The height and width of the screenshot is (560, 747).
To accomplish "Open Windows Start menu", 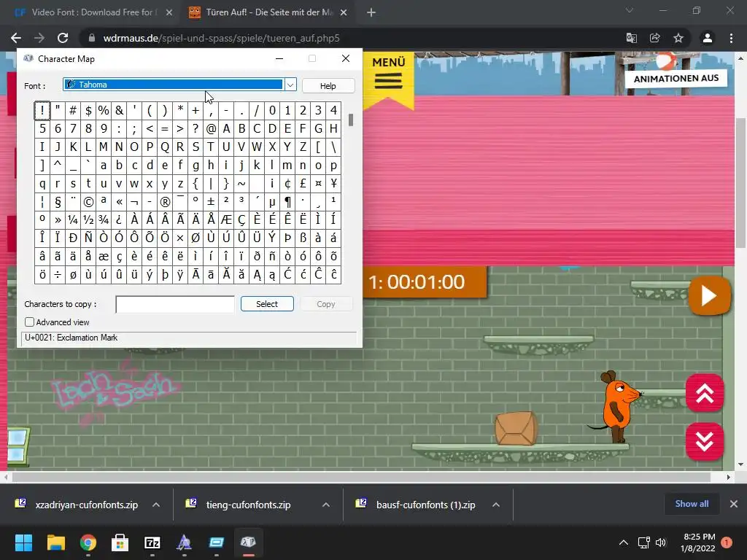I will 23,542.
